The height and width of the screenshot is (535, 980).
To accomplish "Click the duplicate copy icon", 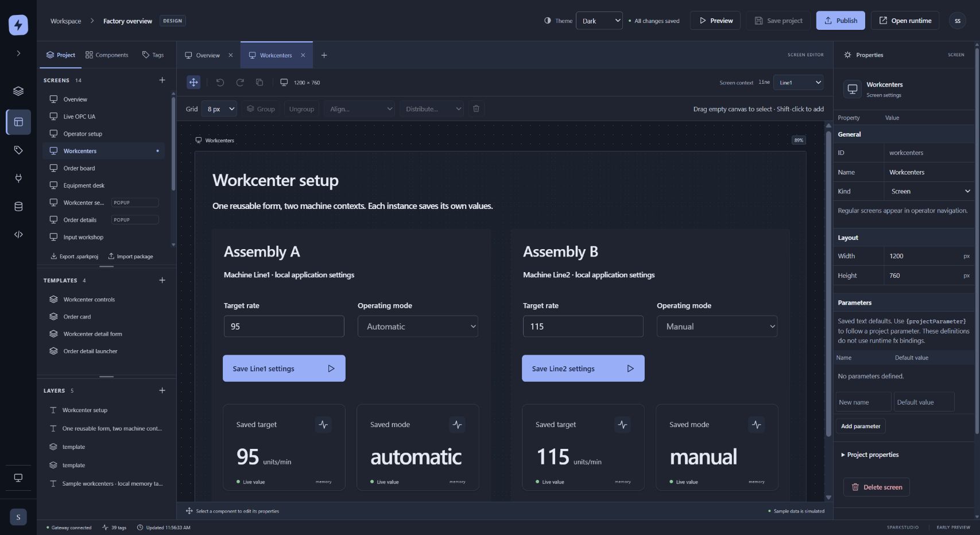I will coord(259,83).
